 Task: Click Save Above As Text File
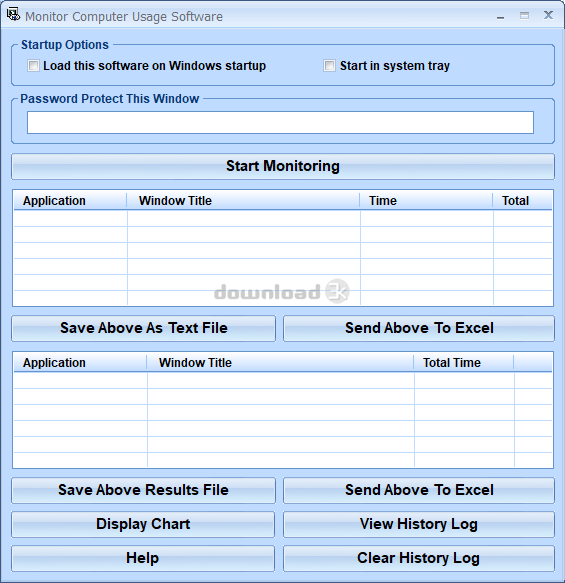pyautogui.click(x=143, y=328)
